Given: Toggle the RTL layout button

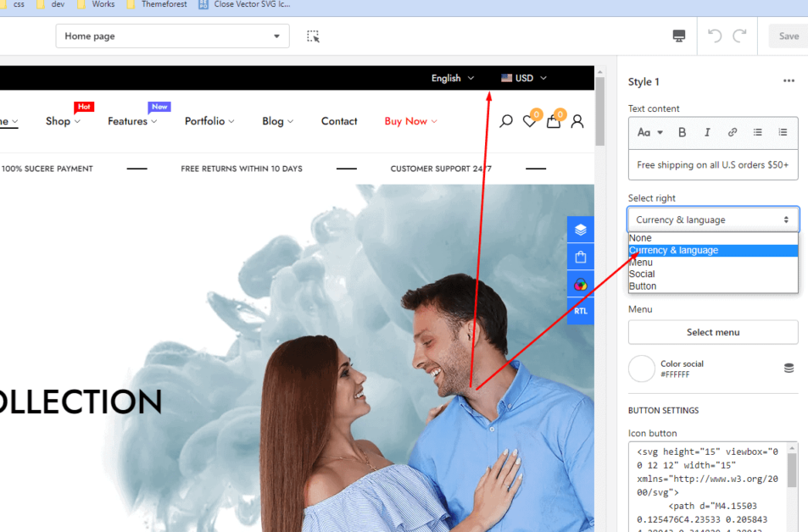Looking at the screenshot, I should pos(580,311).
